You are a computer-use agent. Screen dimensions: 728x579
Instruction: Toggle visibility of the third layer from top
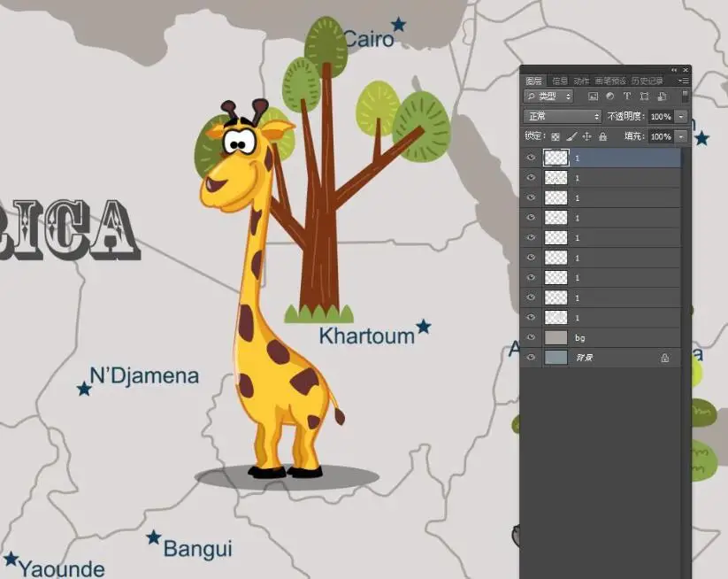pos(531,197)
